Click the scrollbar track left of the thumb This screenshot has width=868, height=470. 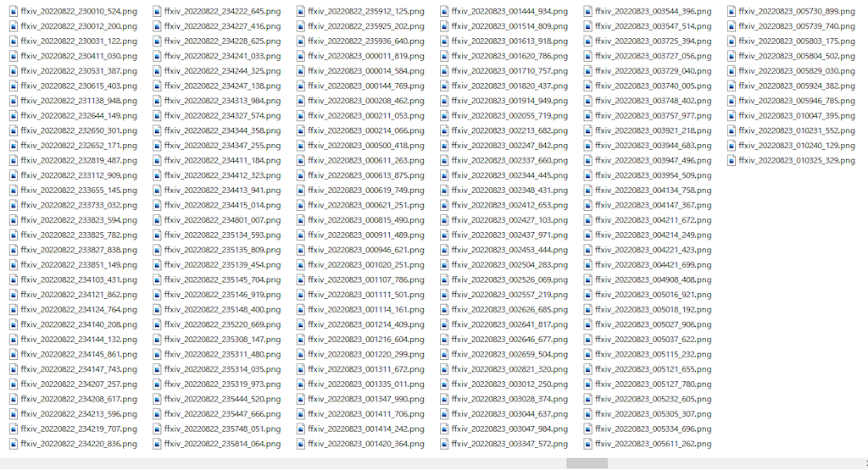tap(283, 463)
